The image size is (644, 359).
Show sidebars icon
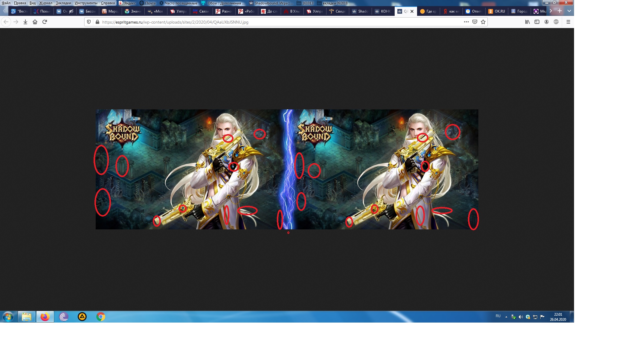click(537, 22)
